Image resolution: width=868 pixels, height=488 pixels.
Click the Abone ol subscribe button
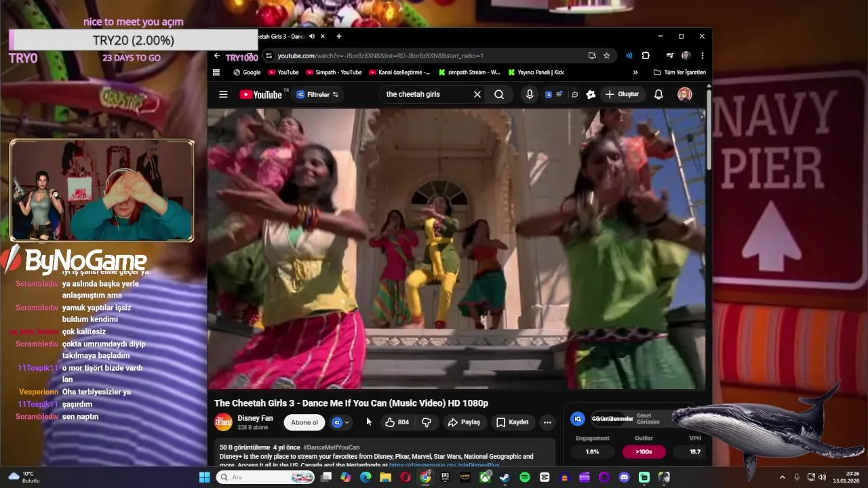[x=304, y=422]
